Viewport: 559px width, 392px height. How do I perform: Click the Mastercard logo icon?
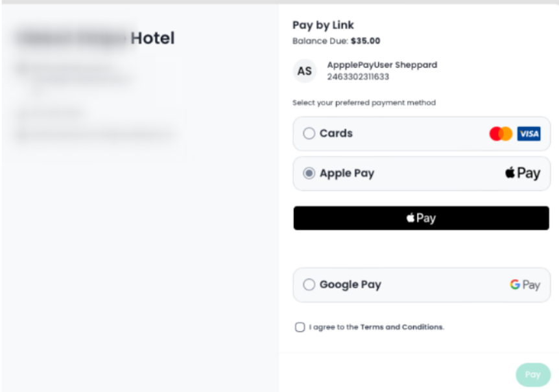point(501,134)
